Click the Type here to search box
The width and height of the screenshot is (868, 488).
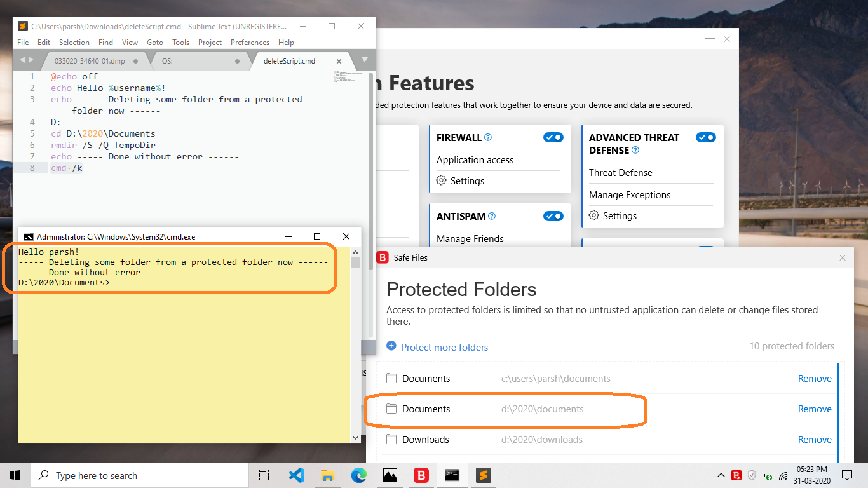[x=140, y=475]
